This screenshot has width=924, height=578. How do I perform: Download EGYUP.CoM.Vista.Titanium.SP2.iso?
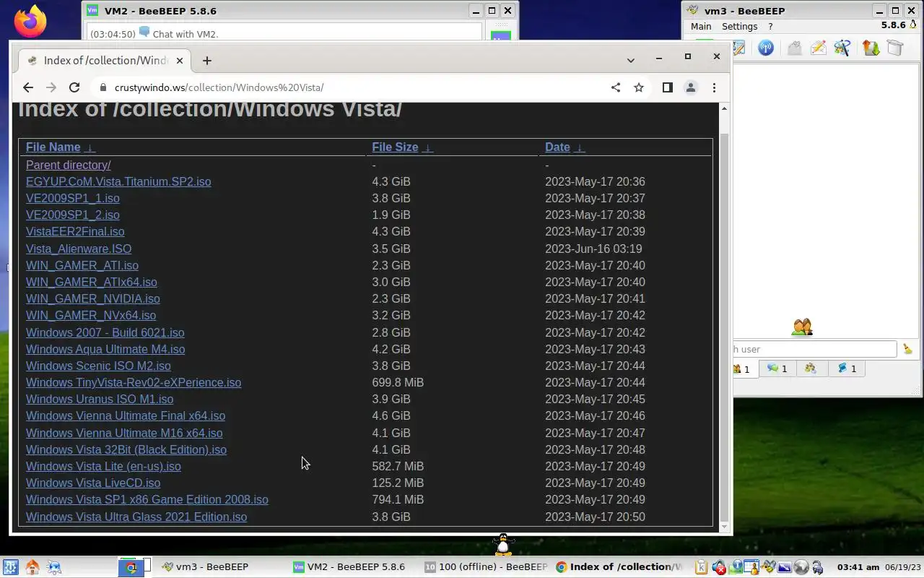(x=118, y=181)
